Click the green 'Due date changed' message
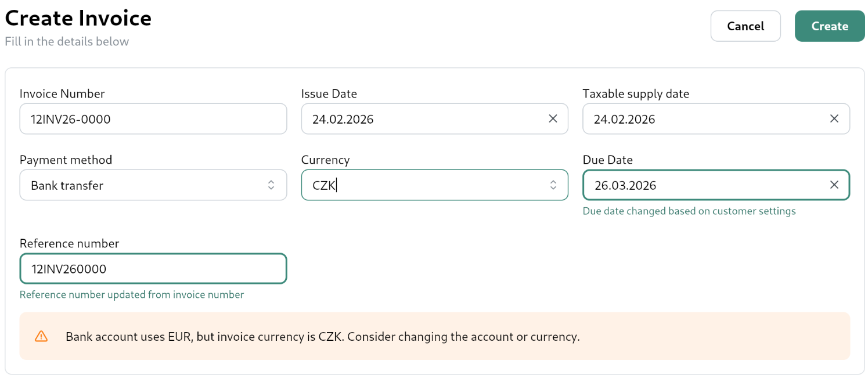The width and height of the screenshot is (868, 382). tap(689, 211)
